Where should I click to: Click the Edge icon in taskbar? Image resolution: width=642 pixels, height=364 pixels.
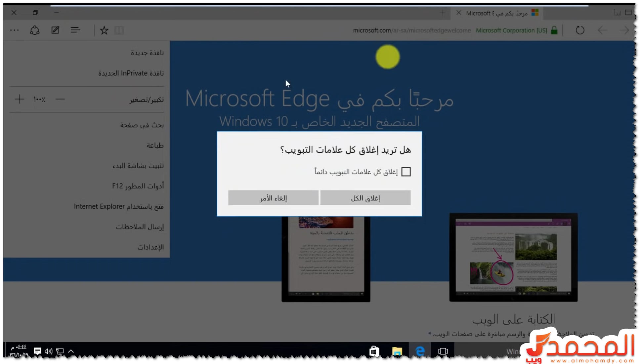420,351
